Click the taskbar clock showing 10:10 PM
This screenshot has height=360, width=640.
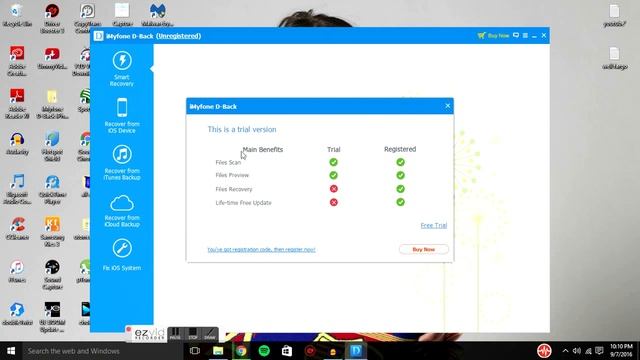pyautogui.click(x=621, y=351)
